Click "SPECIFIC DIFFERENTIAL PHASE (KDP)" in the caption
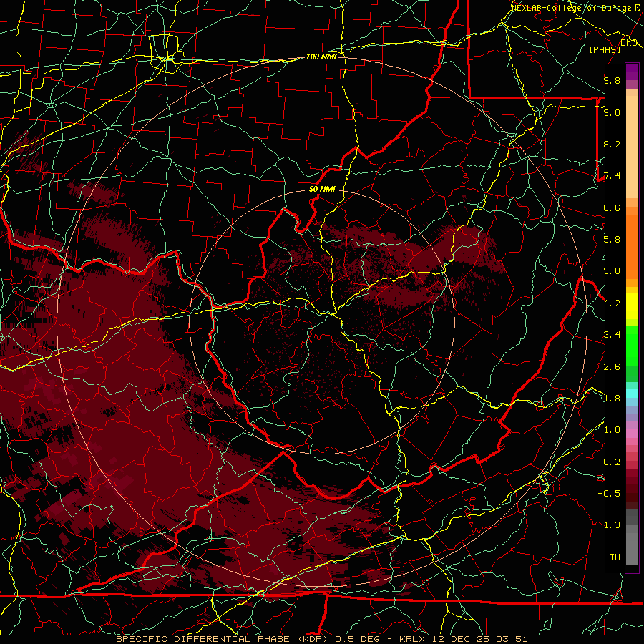Screen dimensions: 644x644 coord(223,639)
